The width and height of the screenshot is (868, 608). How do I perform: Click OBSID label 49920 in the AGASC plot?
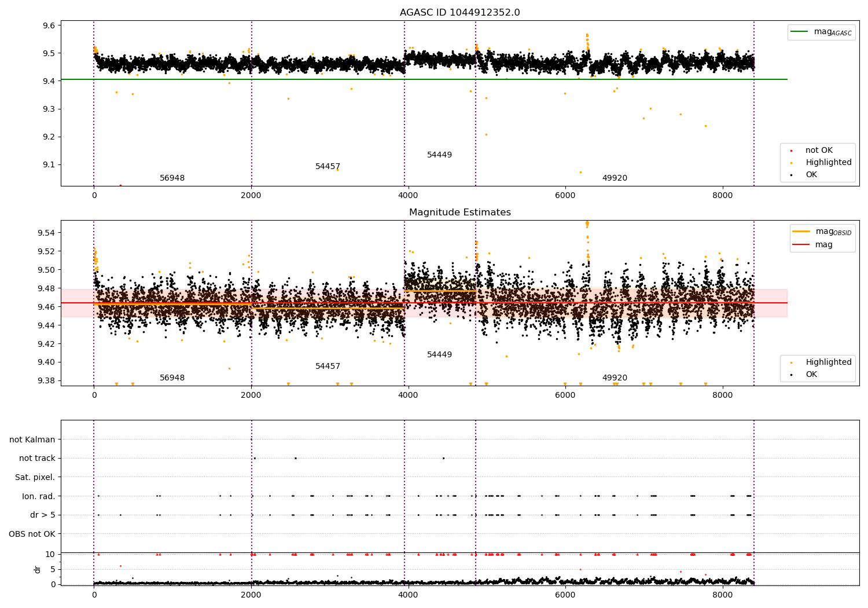615,178
